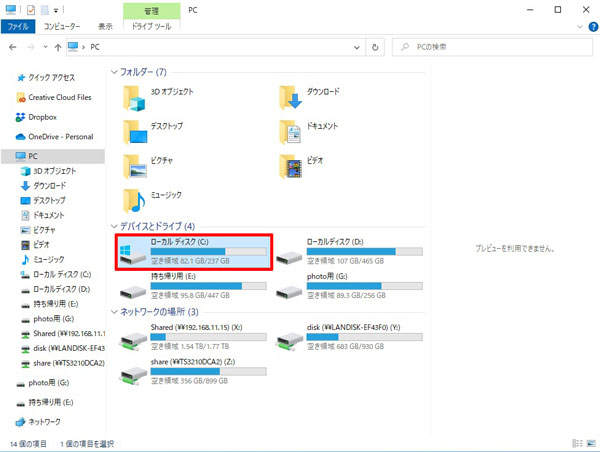Open the Help question mark icon

coord(593,27)
